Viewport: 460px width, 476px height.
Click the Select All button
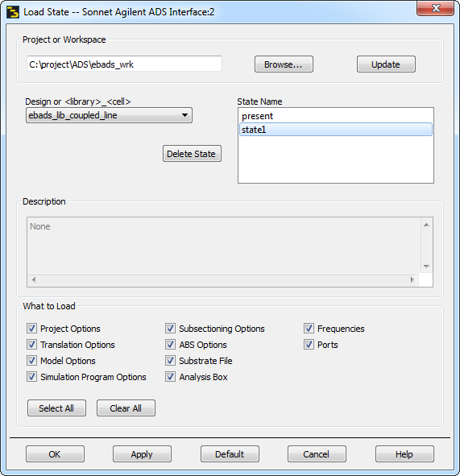pyautogui.click(x=56, y=408)
